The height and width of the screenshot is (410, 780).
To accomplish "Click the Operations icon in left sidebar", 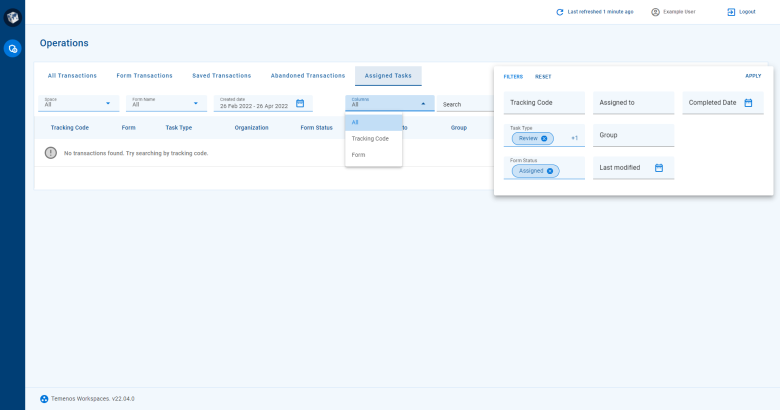I will pos(12,48).
